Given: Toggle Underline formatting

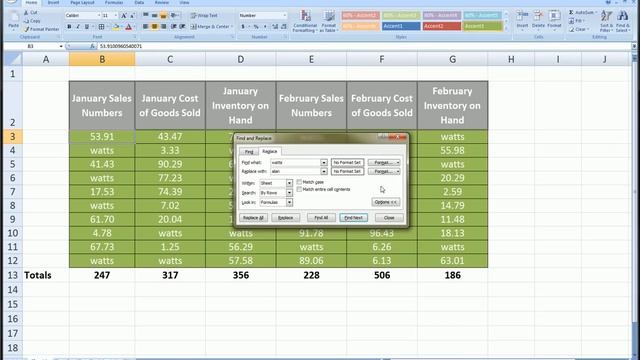Looking at the screenshot, I should 87,27.
